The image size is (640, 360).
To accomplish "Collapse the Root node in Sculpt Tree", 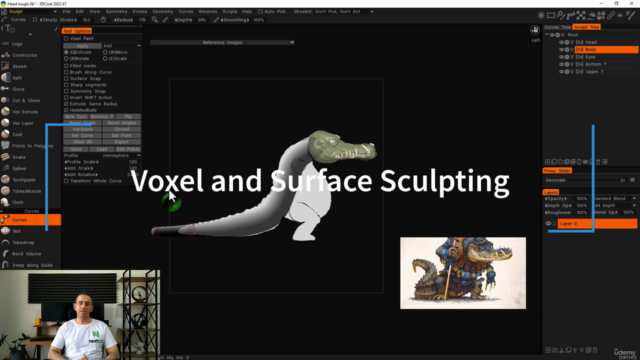I will pyautogui.click(x=547, y=35).
